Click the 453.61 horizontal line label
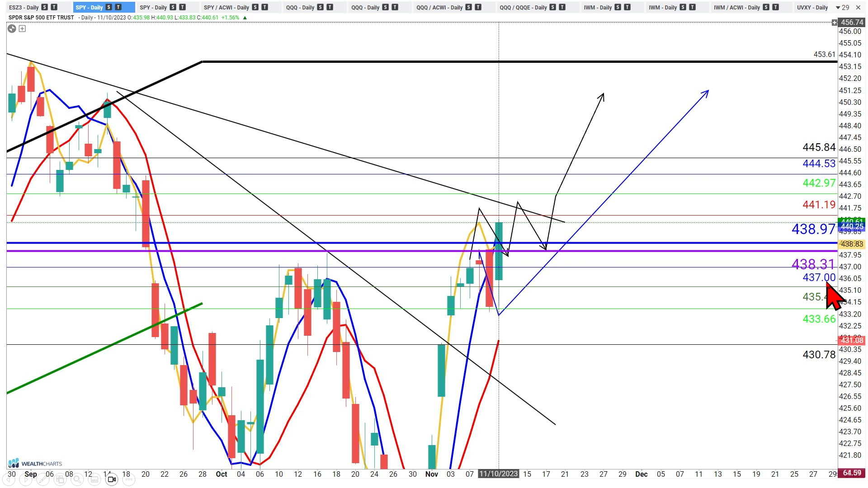The width and height of the screenshot is (868, 488). pyautogui.click(x=824, y=54)
